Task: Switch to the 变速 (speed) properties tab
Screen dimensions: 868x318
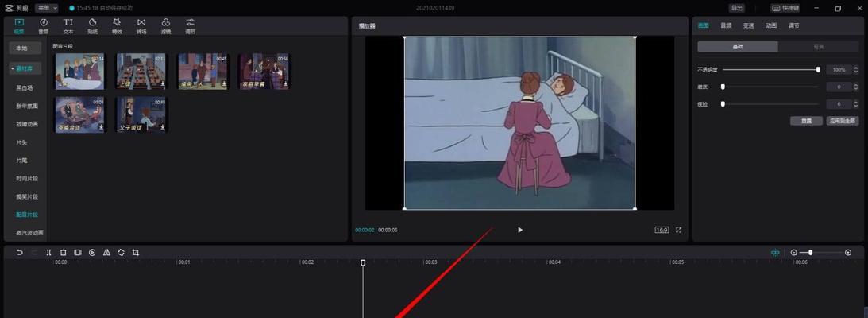Action: (x=748, y=25)
